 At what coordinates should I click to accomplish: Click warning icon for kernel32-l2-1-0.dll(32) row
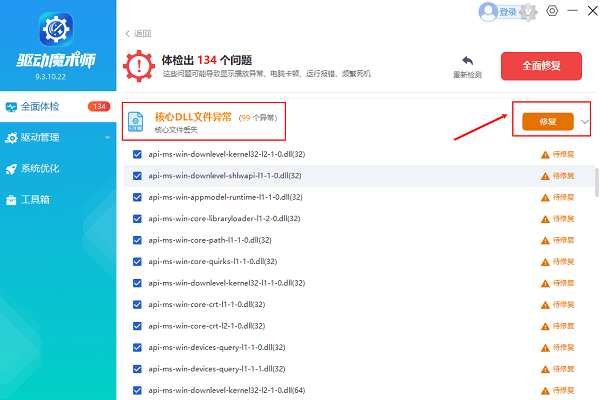pos(545,155)
